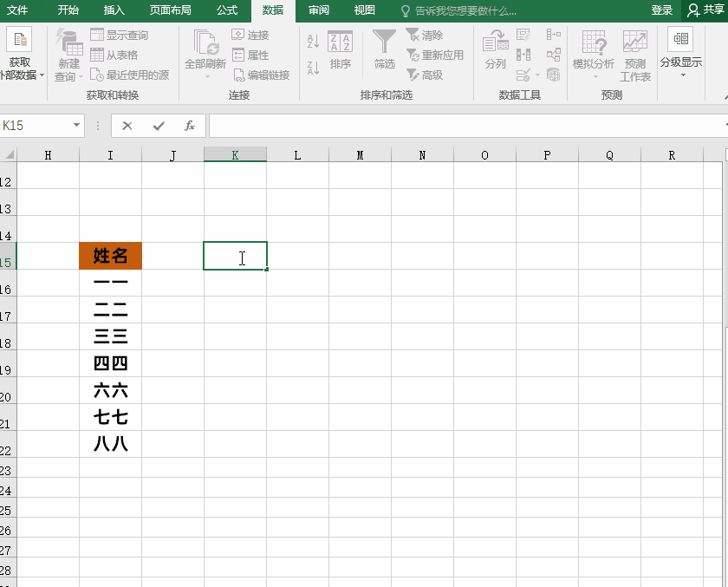Click the Insert Function fx icon
The image size is (728, 587).
pos(190,126)
